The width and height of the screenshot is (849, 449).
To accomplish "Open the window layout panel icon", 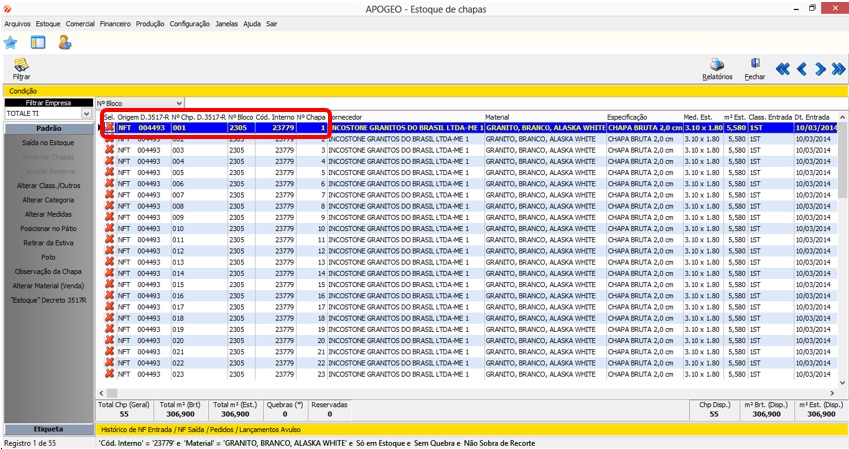I will point(38,42).
